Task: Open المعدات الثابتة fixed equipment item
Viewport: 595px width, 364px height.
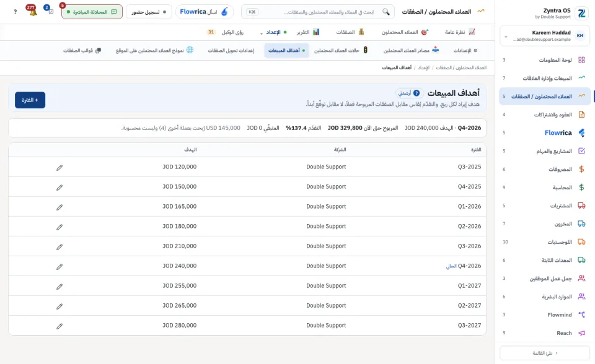Action: point(545,260)
